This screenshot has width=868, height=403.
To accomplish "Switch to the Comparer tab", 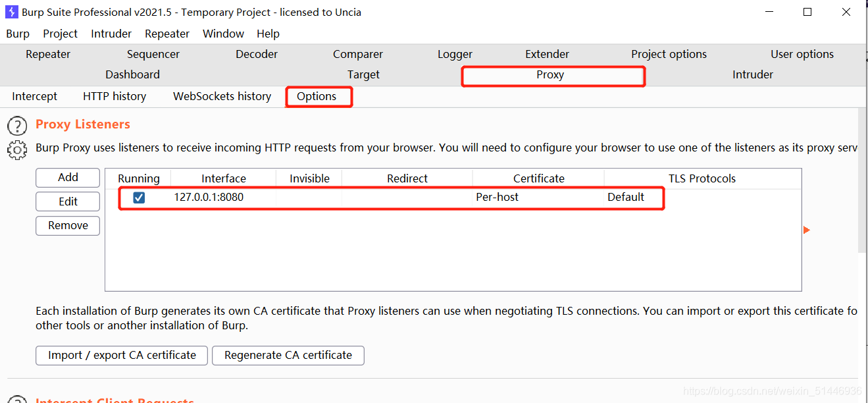I will point(358,54).
